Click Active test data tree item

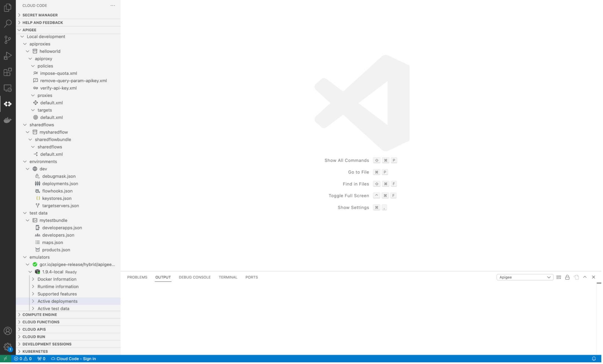(x=53, y=308)
